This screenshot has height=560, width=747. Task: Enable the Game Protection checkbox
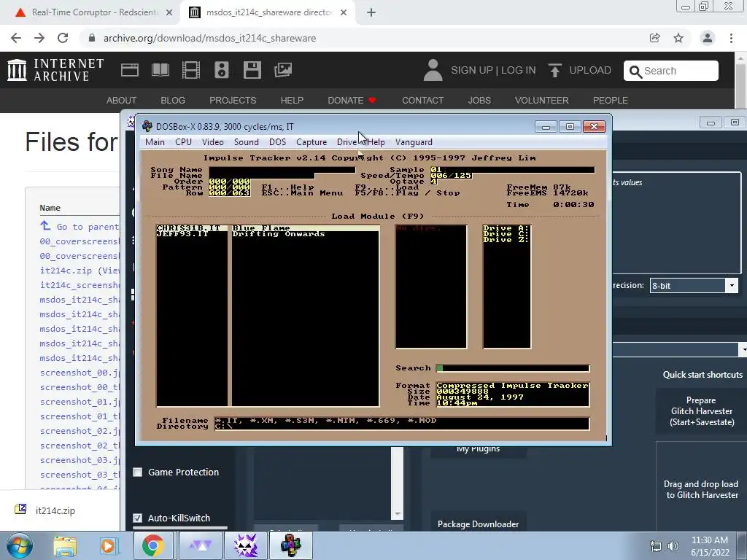click(x=138, y=472)
